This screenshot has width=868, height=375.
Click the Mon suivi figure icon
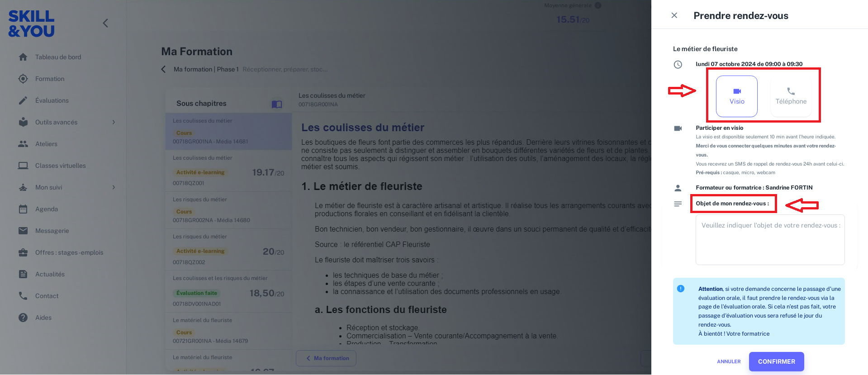(23, 187)
